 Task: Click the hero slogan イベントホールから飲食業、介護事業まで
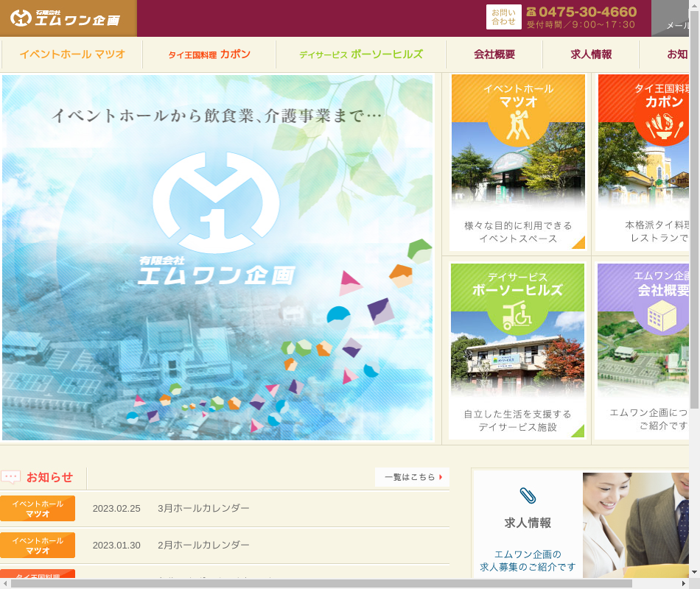point(217,116)
